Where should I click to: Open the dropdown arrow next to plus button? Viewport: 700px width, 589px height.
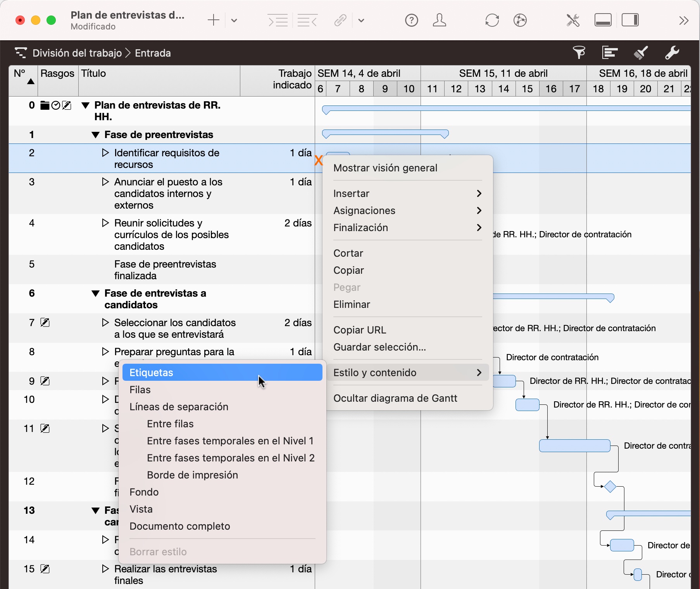234,21
